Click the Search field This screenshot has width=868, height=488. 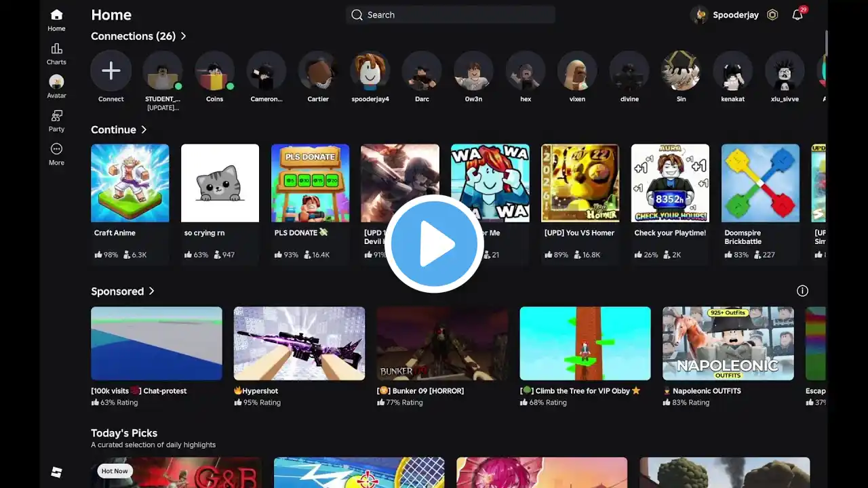(450, 15)
